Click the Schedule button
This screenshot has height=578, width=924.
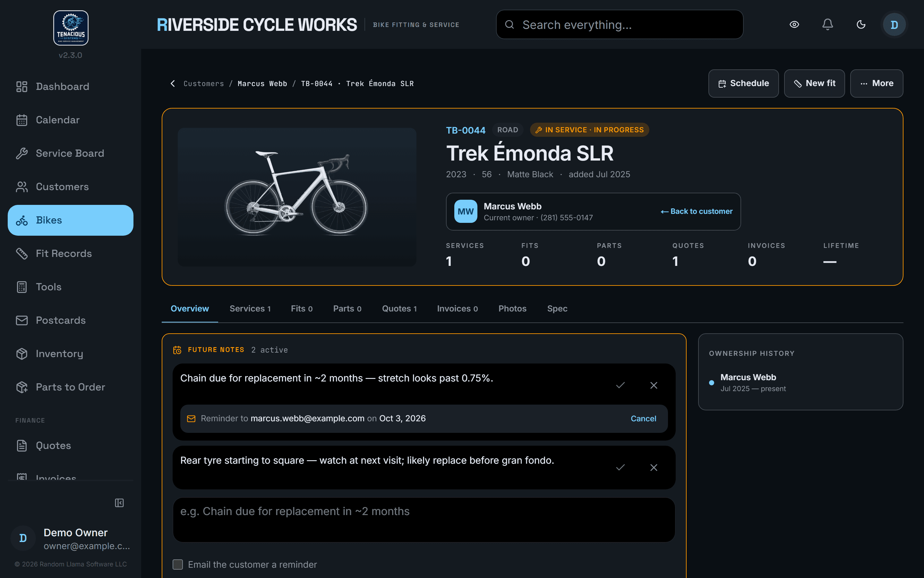pyautogui.click(x=743, y=83)
